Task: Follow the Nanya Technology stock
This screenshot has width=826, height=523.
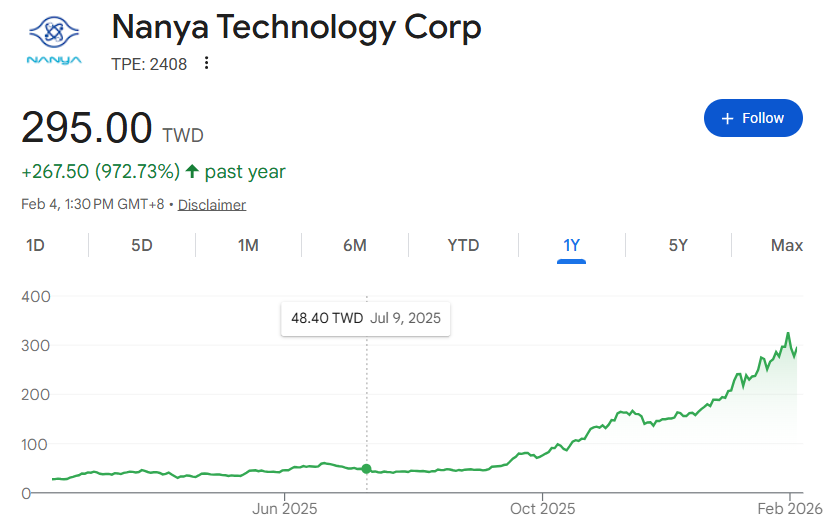Action: [753, 118]
